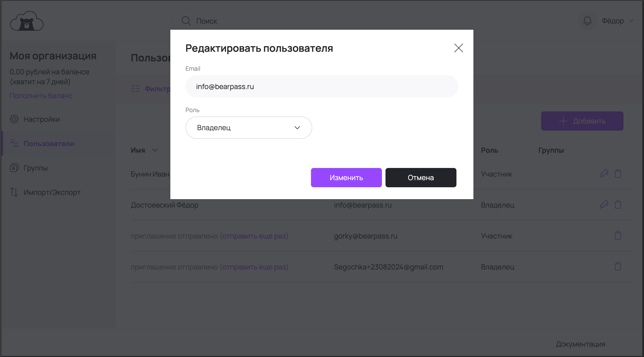Screen dimensions: 644x357
Task: Click the notifications bell icon
Action: [587, 21]
